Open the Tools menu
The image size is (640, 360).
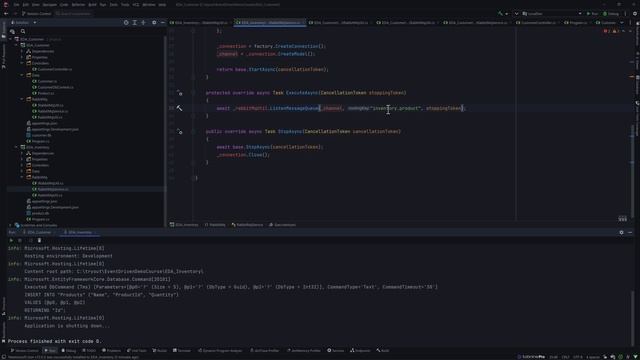coord(125,4)
